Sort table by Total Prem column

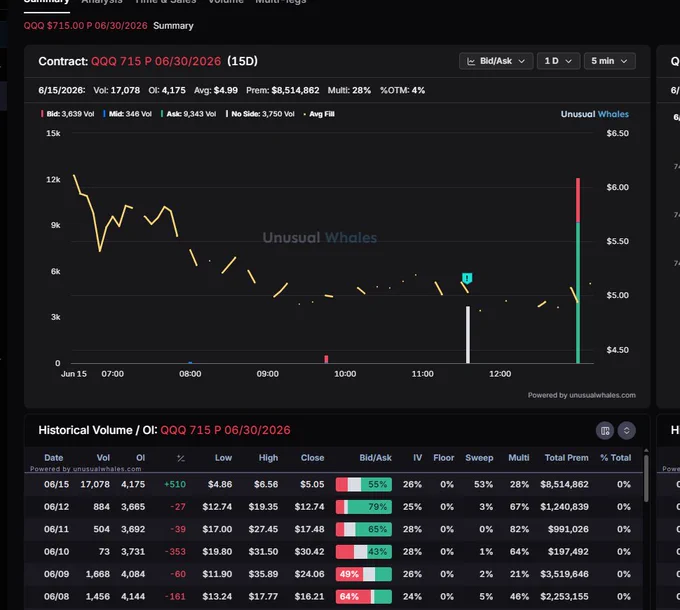[x=566, y=458]
